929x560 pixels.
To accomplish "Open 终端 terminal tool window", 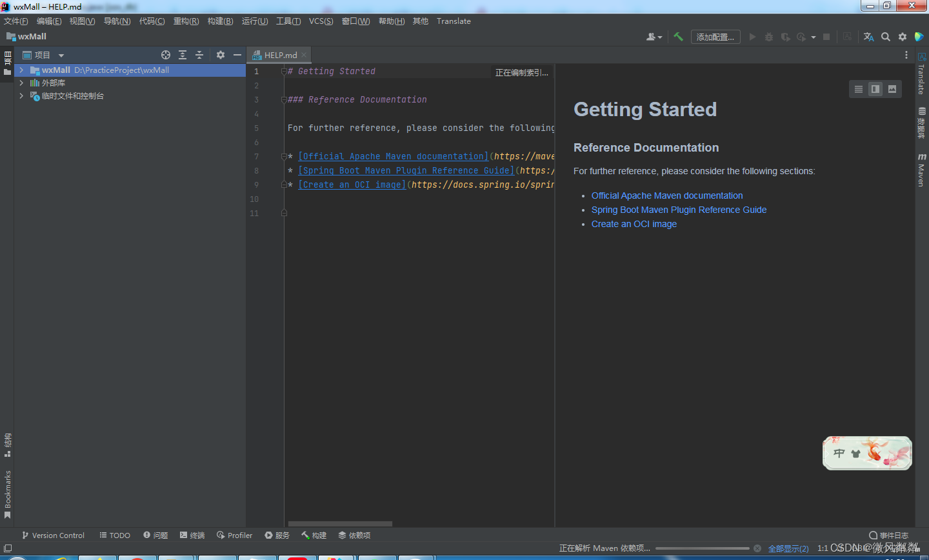I will [x=192, y=535].
